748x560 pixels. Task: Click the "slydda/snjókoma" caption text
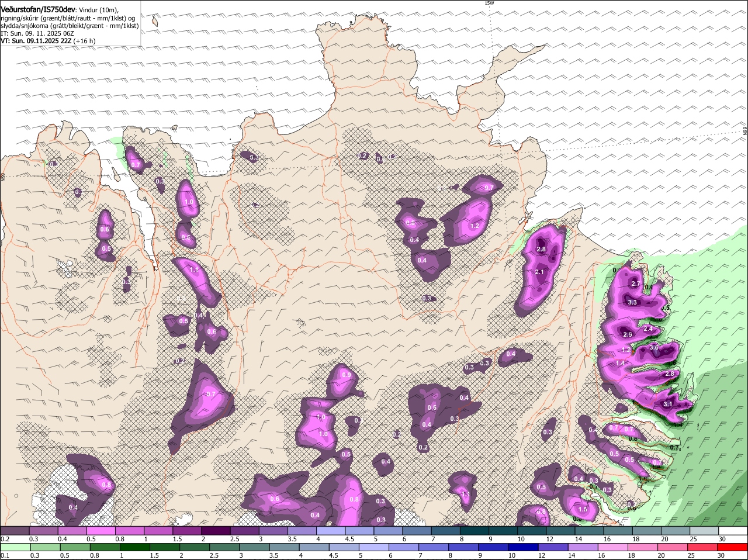25,26
